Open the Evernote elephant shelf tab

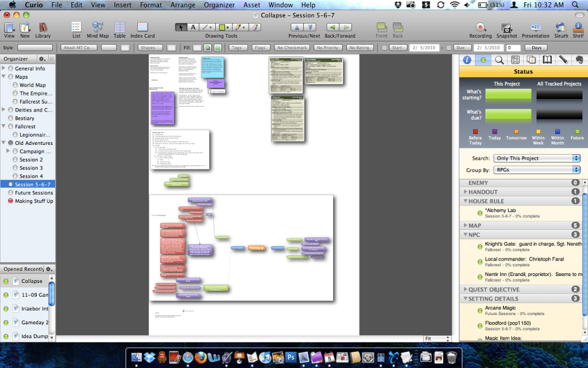coord(579,60)
